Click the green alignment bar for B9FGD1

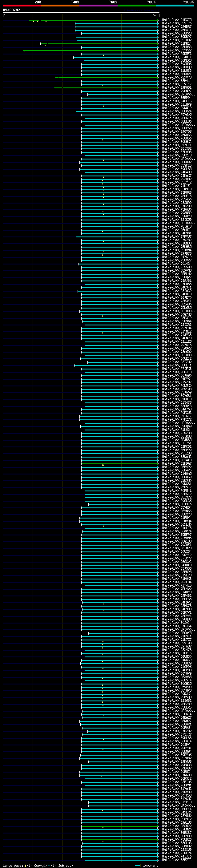pos(106,88)
